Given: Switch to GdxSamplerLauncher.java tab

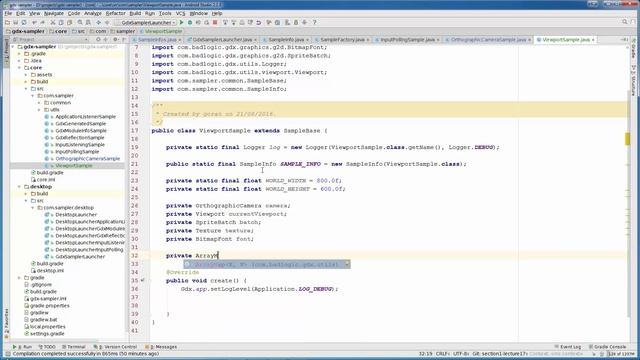Looking at the screenshot, I should [222, 40].
